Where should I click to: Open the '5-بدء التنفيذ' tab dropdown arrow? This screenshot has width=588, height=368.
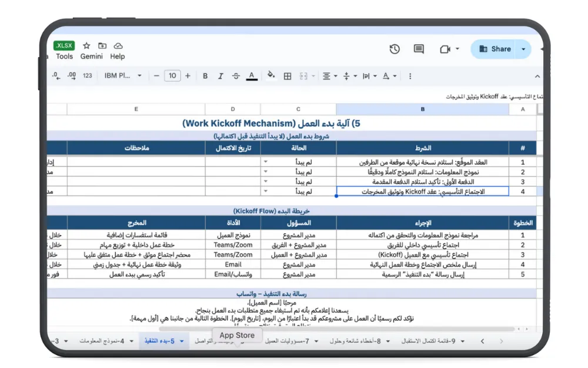[x=182, y=342]
